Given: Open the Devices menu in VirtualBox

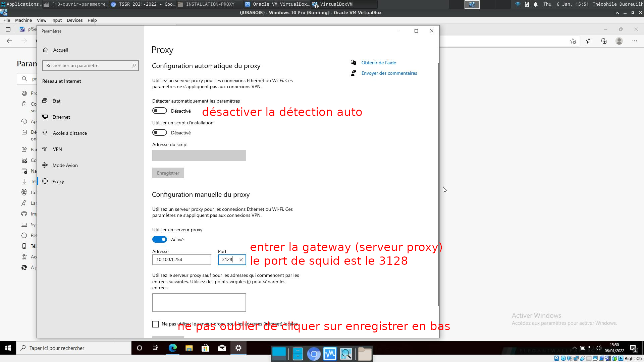Looking at the screenshot, I should point(74,20).
